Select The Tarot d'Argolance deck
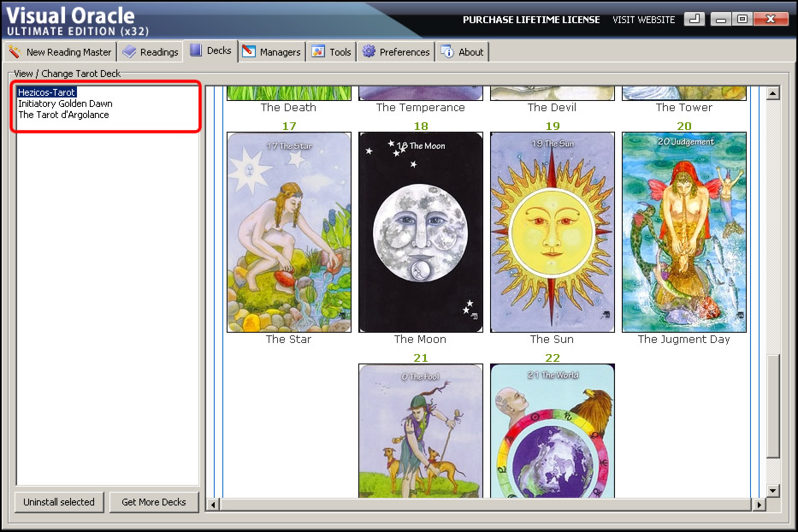798x532 pixels. [63, 115]
